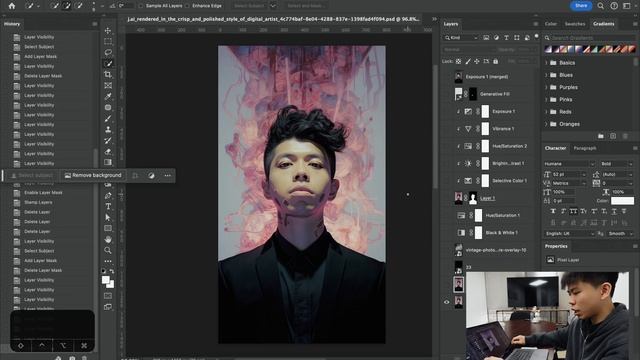Screen dimensions: 640x360
Task: Expand the Blues gradient folder
Action: click(546, 75)
